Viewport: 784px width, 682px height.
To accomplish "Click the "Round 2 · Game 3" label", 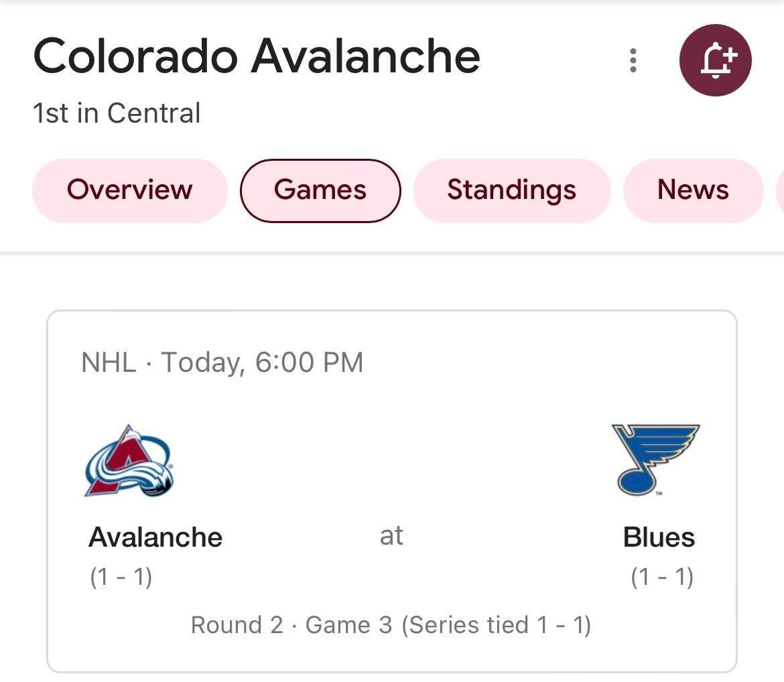I will point(291,625).
